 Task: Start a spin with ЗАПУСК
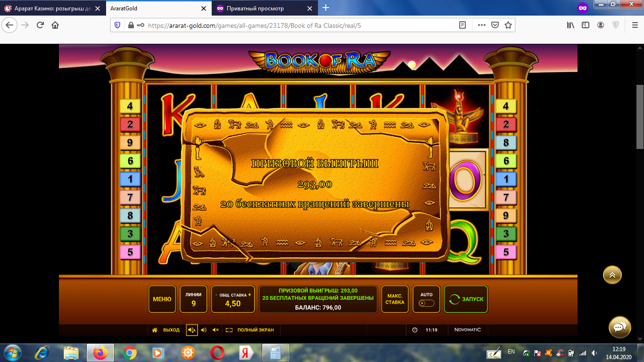pos(466,299)
